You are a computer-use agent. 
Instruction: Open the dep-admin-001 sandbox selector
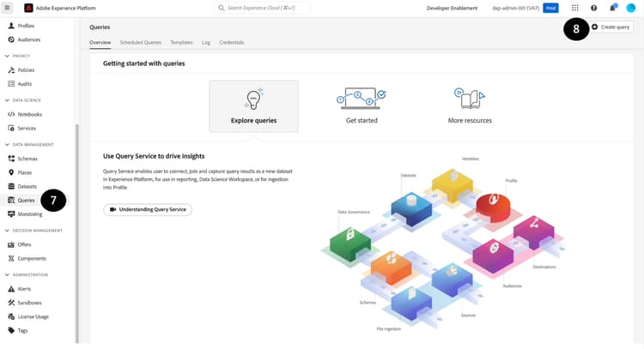(515, 8)
